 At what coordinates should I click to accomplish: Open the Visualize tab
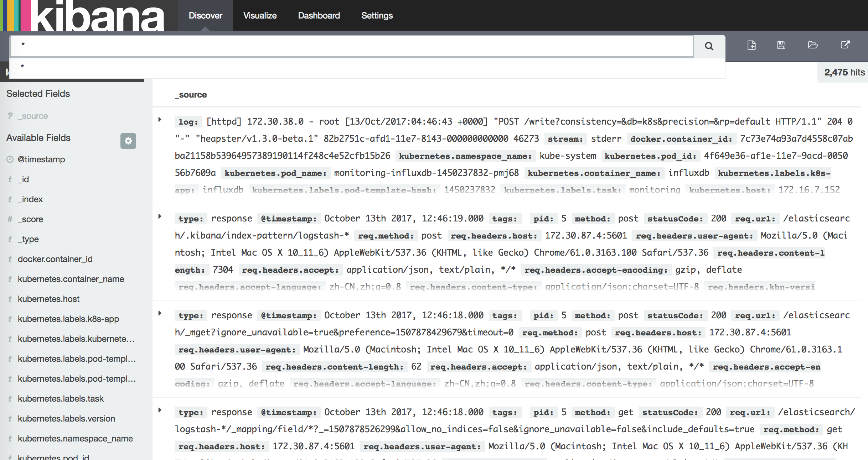260,16
